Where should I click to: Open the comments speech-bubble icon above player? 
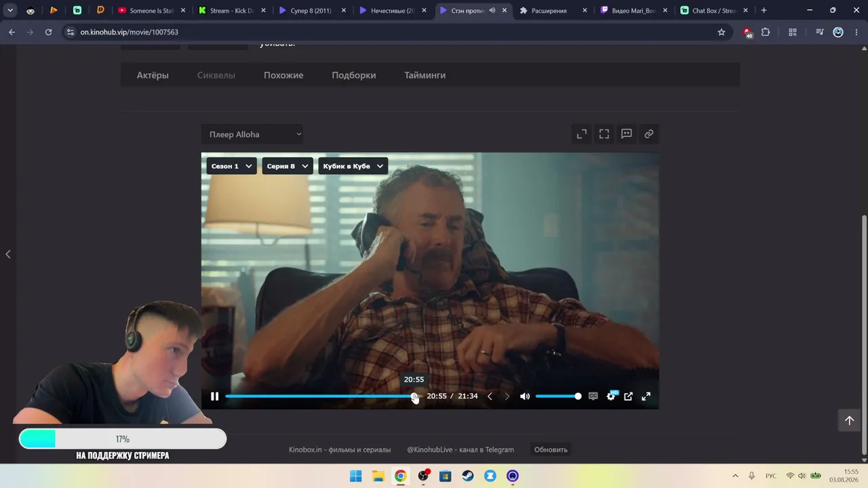pyautogui.click(x=627, y=134)
